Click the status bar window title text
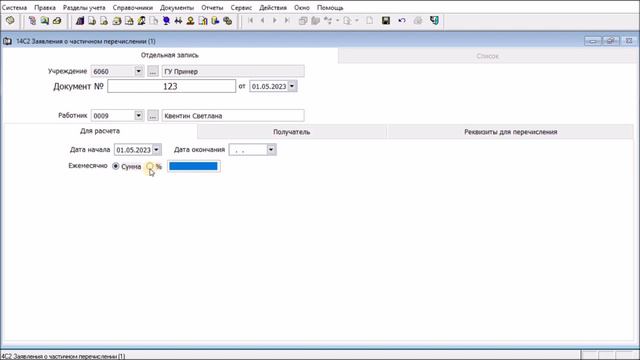The image size is (640, 360). 62,356
